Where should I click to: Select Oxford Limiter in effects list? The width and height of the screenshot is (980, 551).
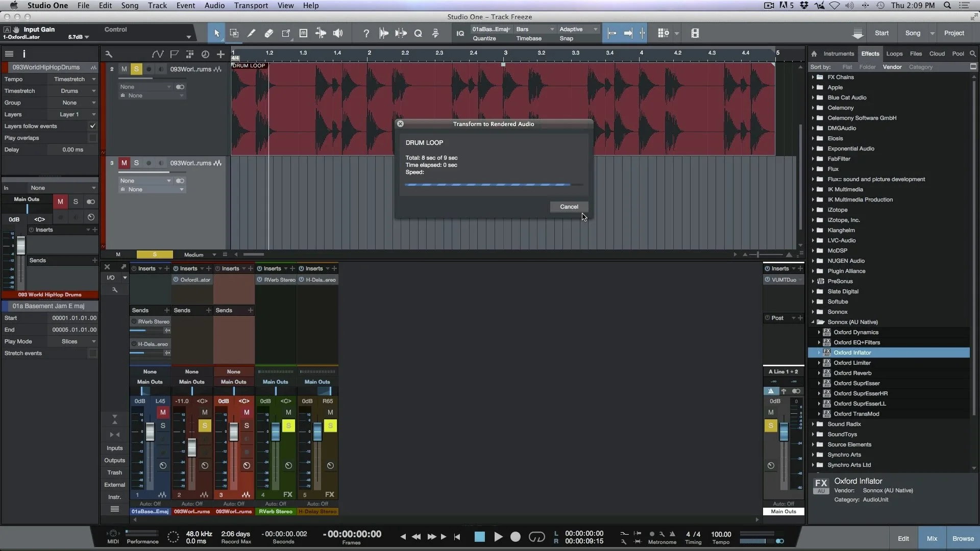pos(852,363)
